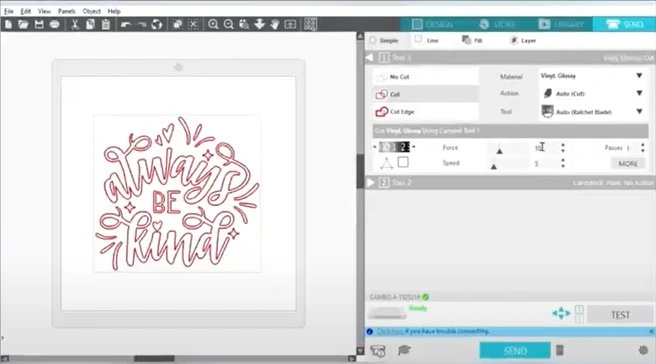Open the View menu
This screenshot has height=364, width=656.
(x=44, y=11)
